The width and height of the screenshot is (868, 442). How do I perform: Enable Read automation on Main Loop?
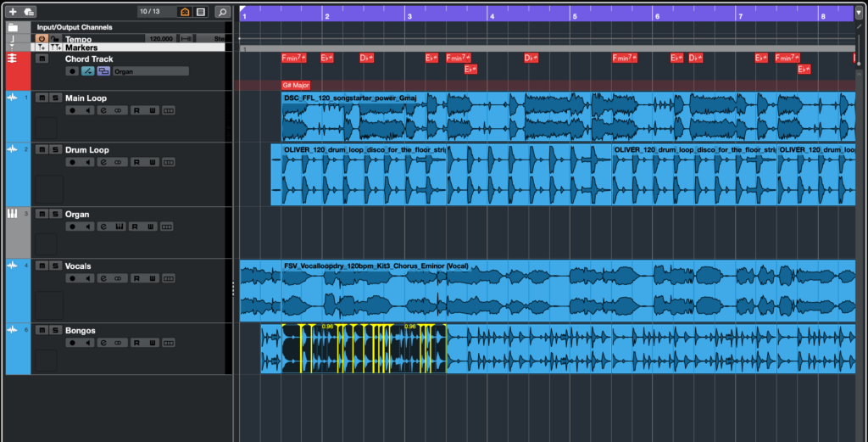point(136,111)
